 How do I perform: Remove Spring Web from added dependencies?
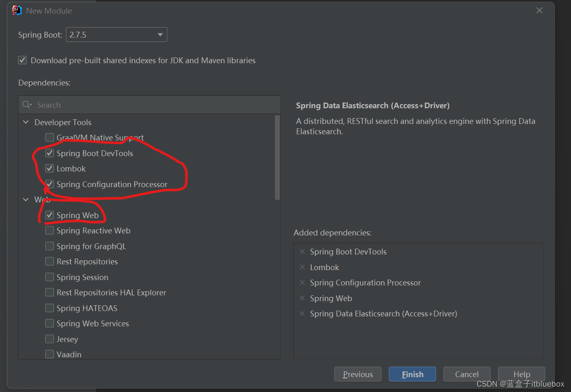point(302,298)
